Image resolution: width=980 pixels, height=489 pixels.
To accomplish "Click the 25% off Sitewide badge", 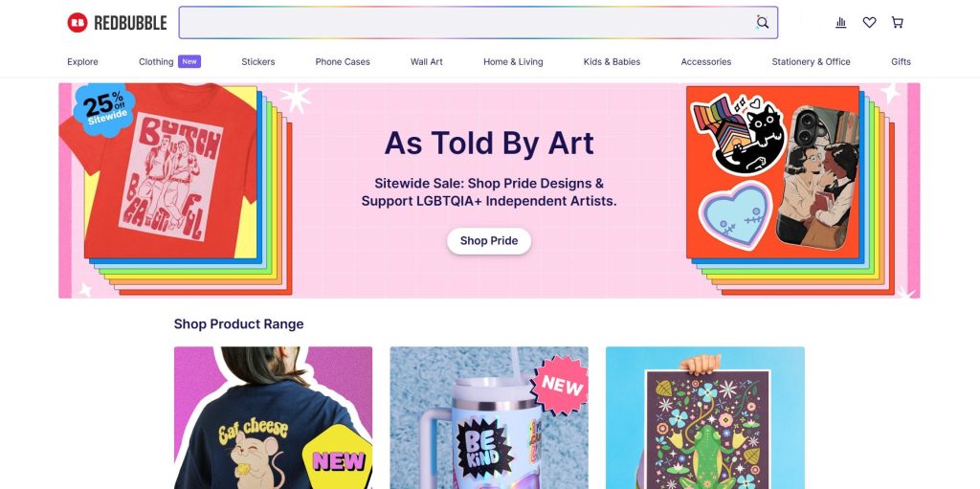I will tap(103, 109).
